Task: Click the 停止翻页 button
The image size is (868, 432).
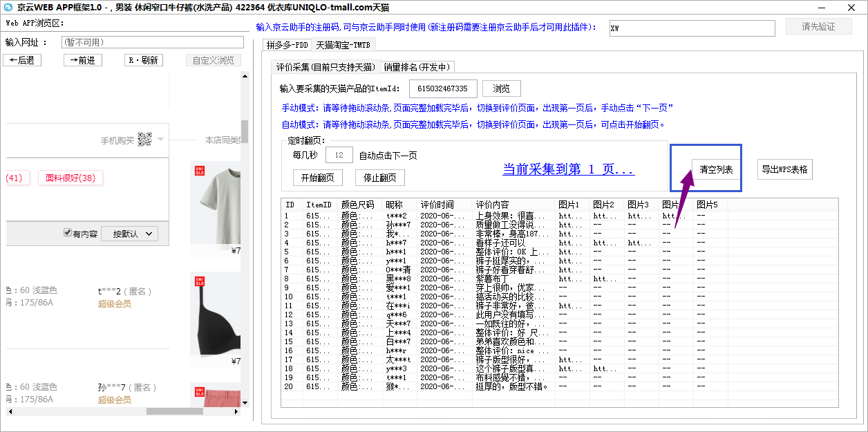Action: coord(380,178)
